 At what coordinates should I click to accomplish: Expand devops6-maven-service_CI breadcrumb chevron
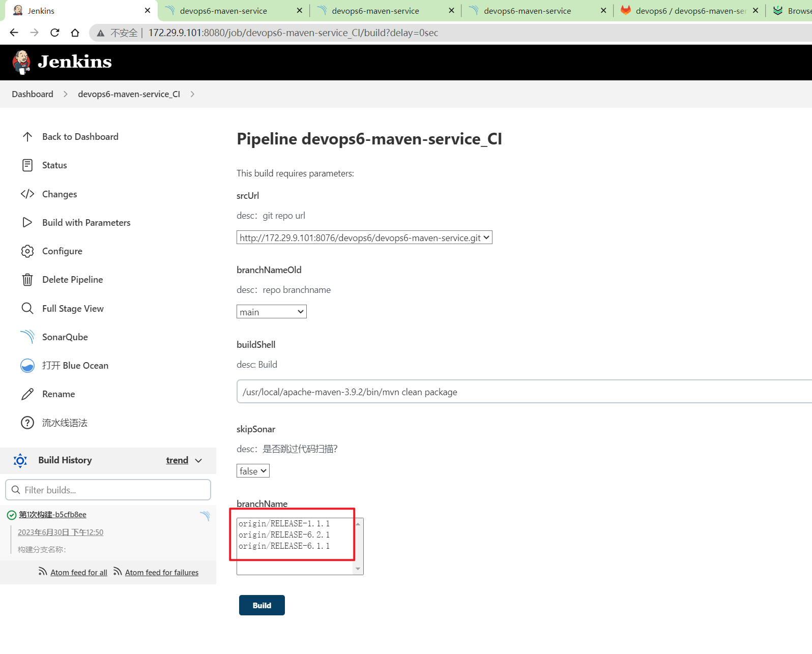coord(192,94)
